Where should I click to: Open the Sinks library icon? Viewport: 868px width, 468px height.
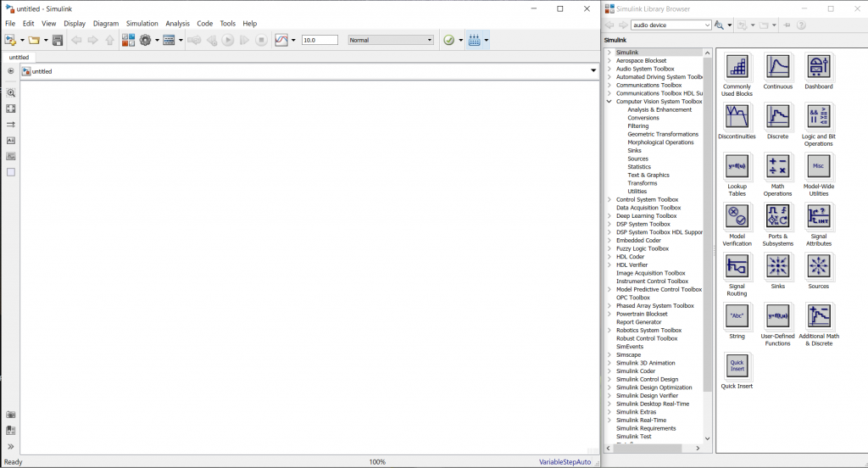pos(778,266)
